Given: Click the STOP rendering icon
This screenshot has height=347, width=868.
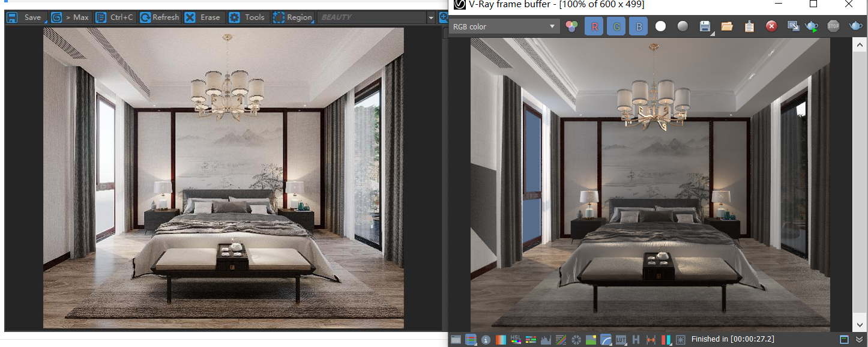Looking at the screenshot, I should click(x=833, y=26).
